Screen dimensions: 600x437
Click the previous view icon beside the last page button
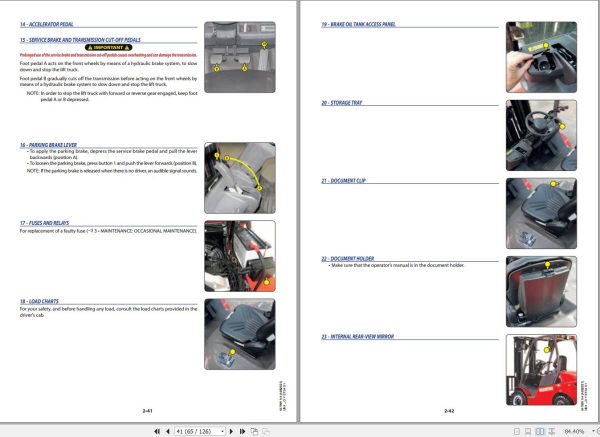click(x=254, y=431)
